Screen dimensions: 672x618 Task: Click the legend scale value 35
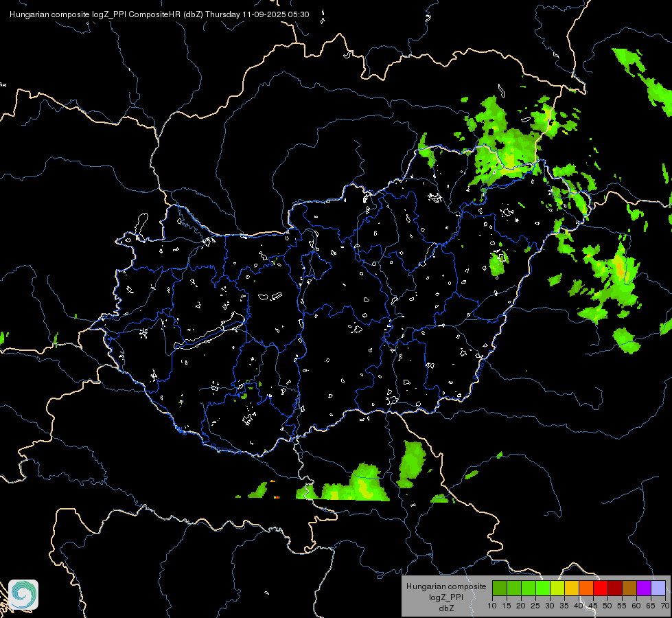(x=564, y=606)
